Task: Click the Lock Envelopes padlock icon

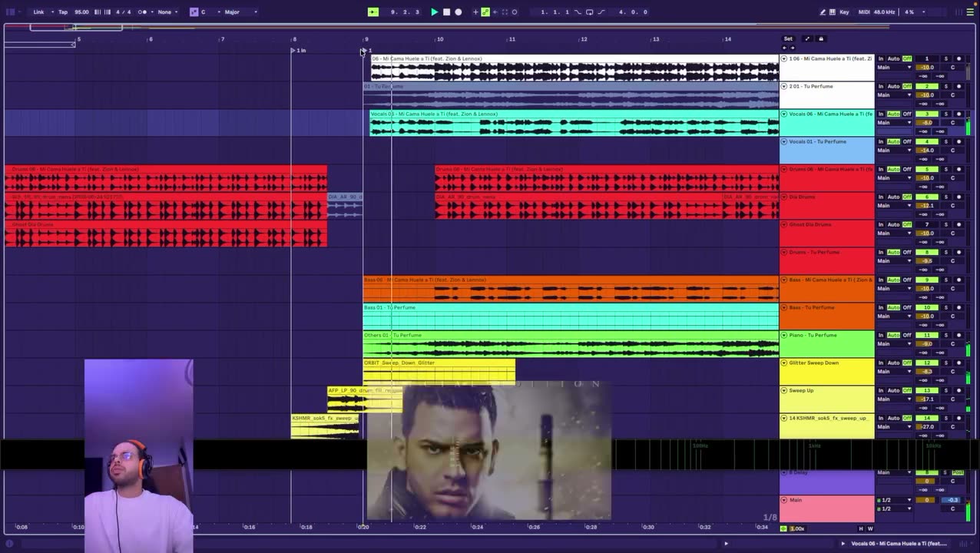Action: coord(820,38)
